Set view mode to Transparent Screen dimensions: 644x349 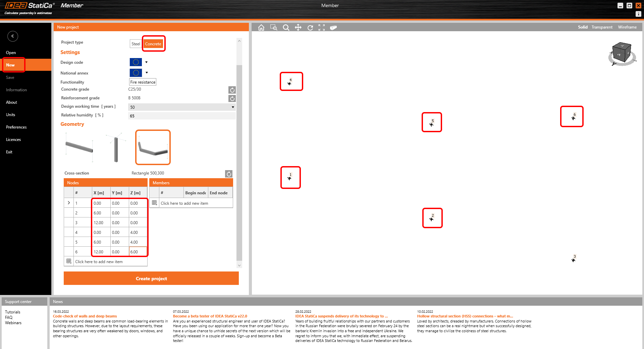coord(602,27)
